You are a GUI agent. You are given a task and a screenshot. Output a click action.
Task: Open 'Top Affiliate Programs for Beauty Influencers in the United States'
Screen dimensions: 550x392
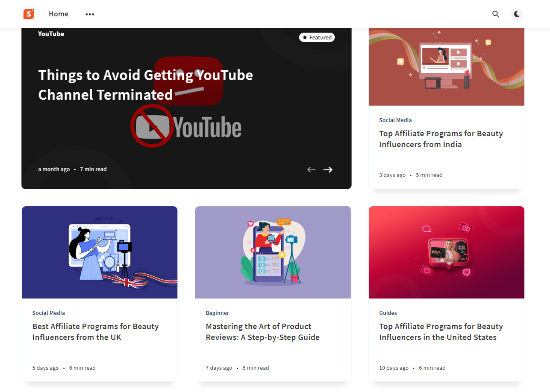click(x=441, y=332)
